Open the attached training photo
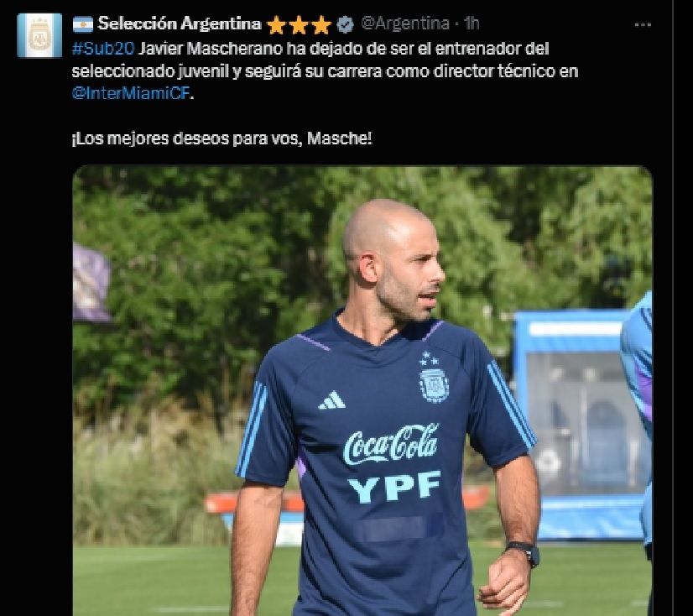693x616 pixels. [362, 391]
